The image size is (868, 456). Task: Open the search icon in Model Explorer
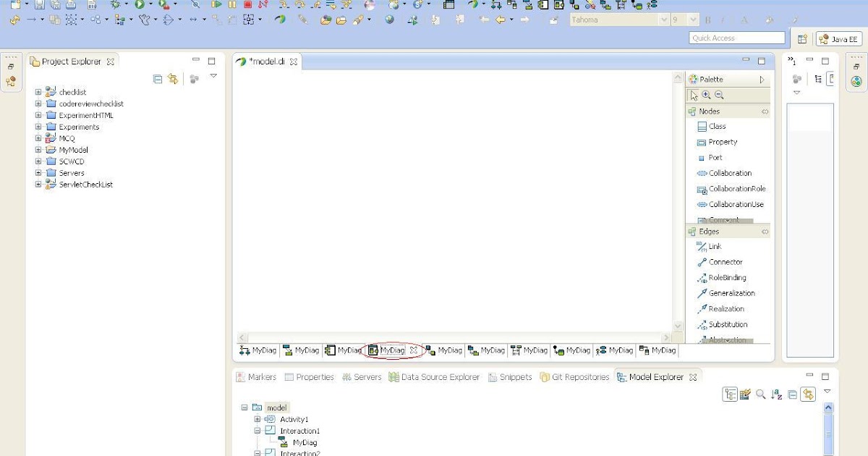(x=761, y=394)
